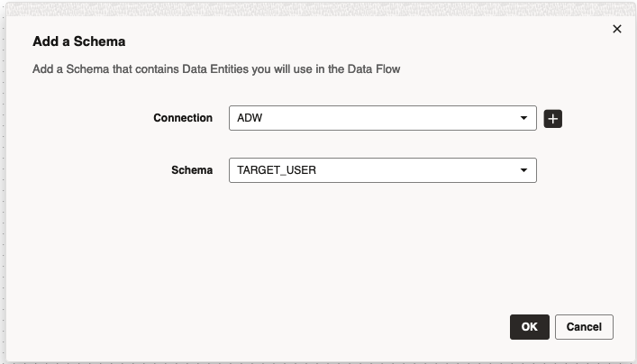The height and width of the screenshot is (364, 637).
Task: Click the Schema field label
Action: coord(192,170)
